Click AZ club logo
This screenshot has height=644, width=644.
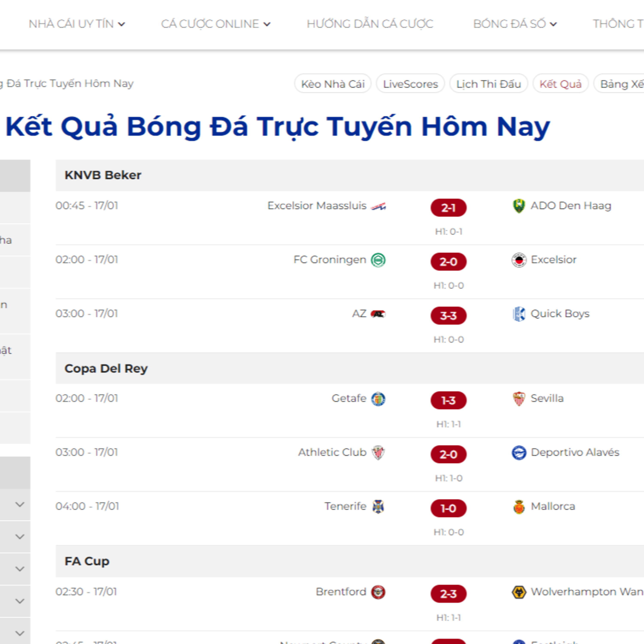coord(378,314)
